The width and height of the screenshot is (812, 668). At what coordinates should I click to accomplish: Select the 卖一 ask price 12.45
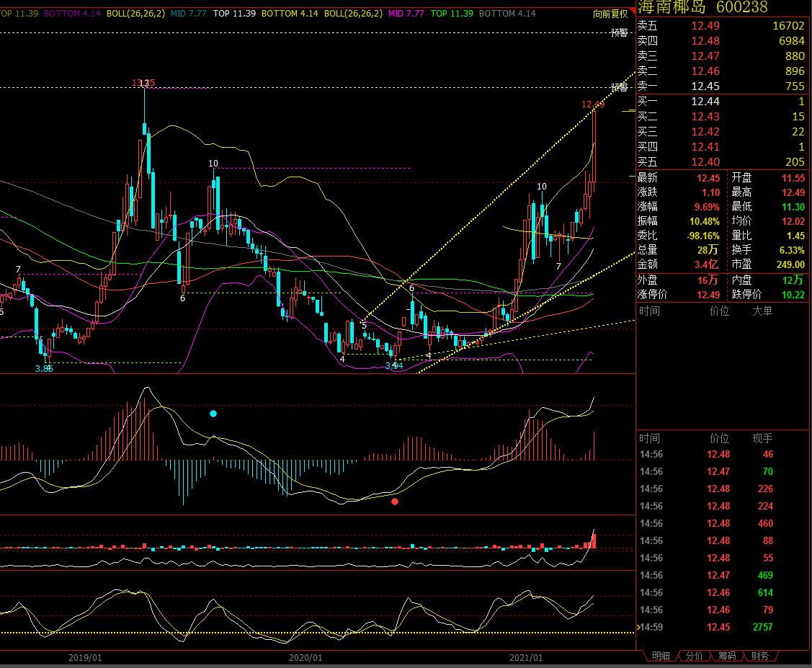click(x=705, y=86)
